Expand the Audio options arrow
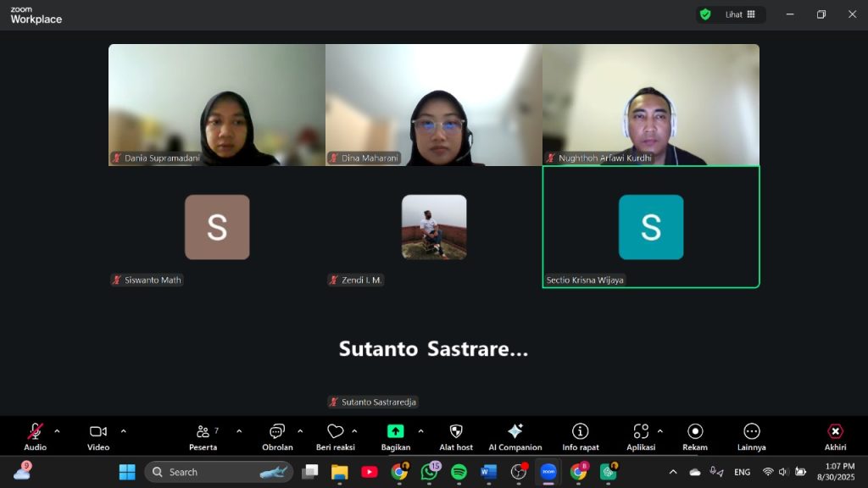Viewport: 868px width, 488px height. pyautogui.click(x=57, y=431)
